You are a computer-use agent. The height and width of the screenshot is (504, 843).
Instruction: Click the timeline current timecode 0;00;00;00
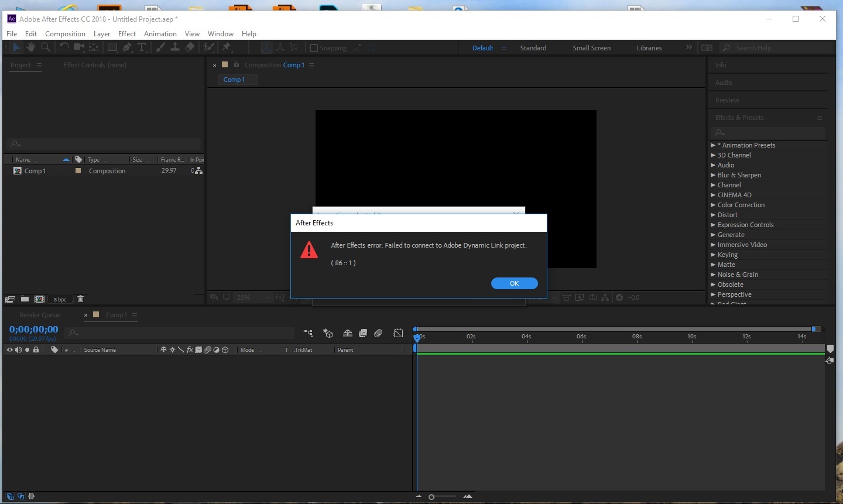[x=34, y=329]
